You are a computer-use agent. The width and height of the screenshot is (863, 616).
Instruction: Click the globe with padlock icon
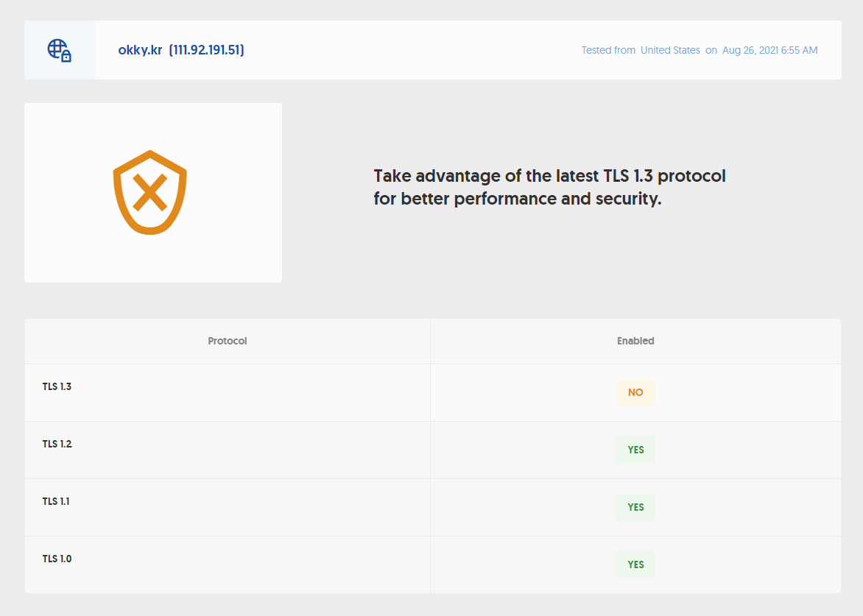(x=60, y=50)
